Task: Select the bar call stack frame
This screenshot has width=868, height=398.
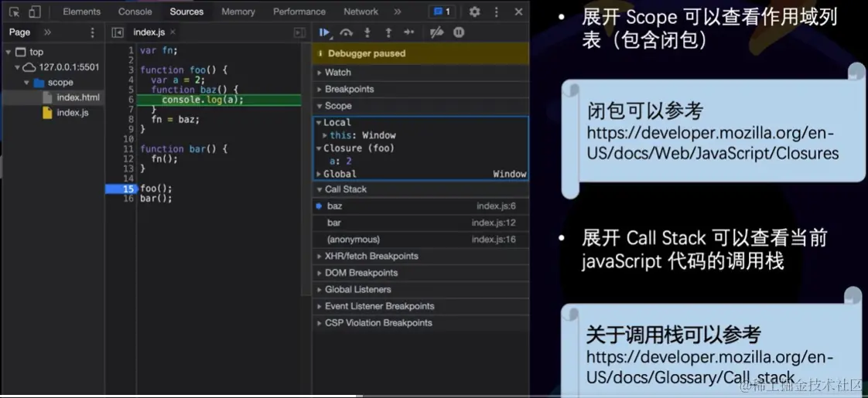Action: [x=421, y=223]
